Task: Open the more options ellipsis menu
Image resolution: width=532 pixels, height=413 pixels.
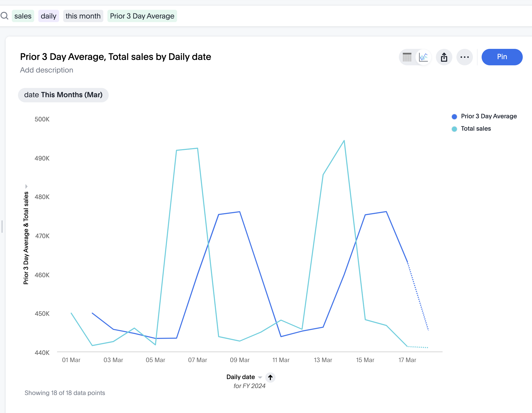Action: coord(465,57)
